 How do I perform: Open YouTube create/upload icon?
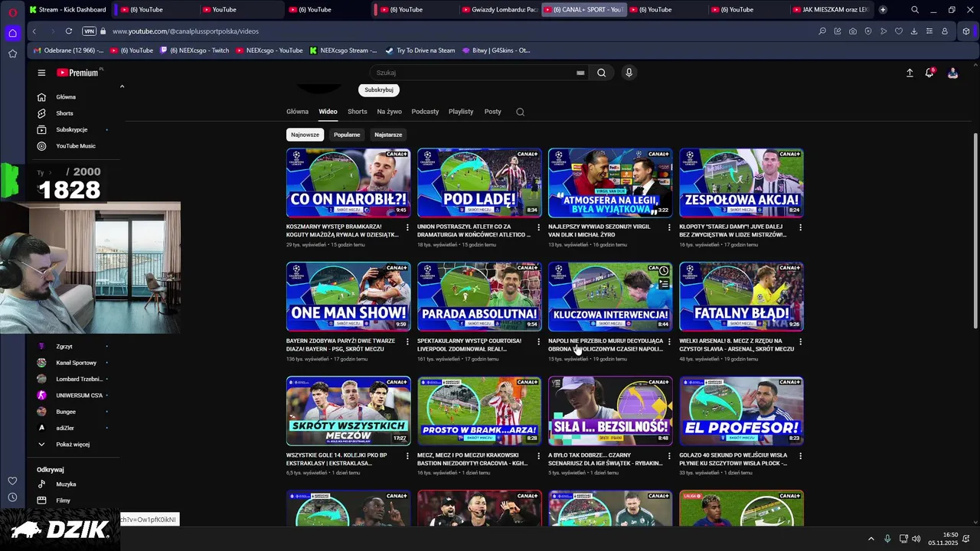click(910, 73)
